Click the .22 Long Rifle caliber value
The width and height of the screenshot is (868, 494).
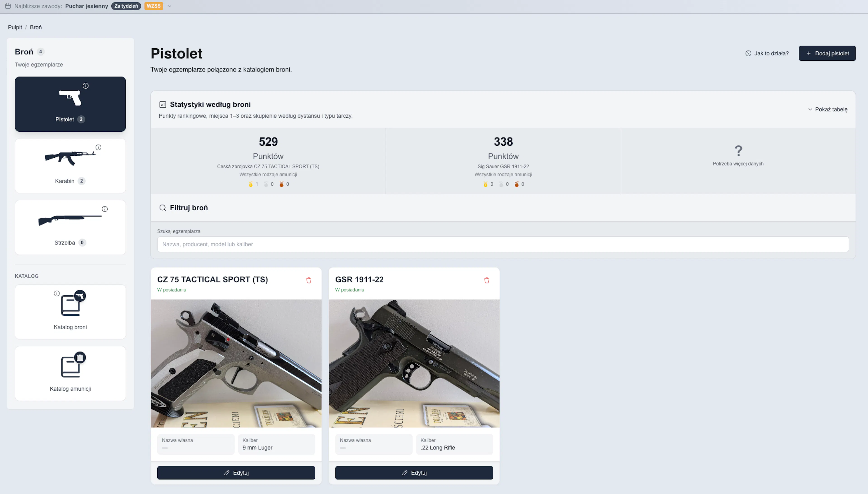click(x=437, y=447)
